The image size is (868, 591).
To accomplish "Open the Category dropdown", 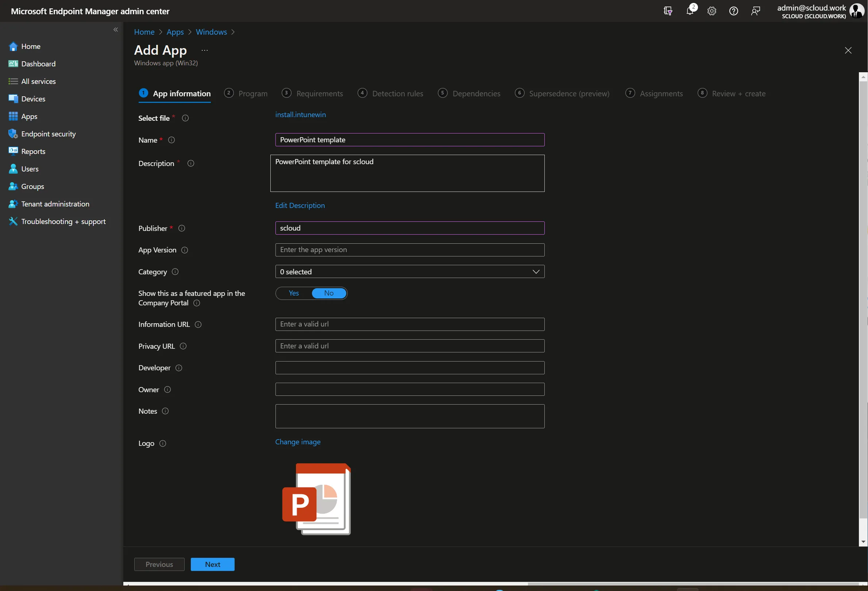I will click(x=410, y=272).
